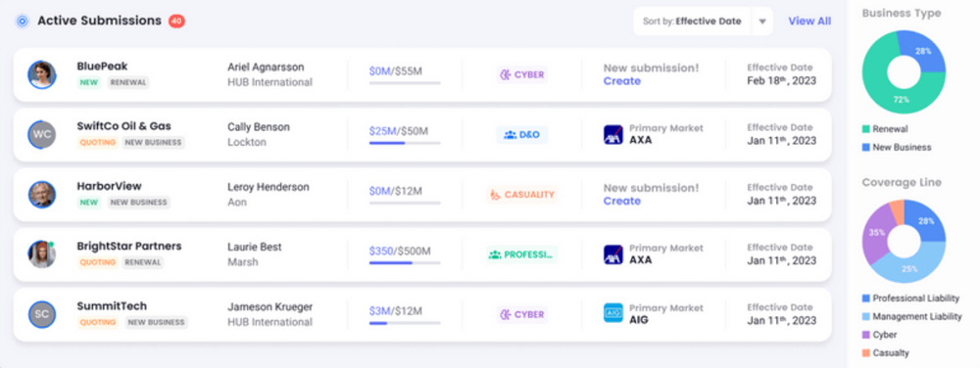Open the BluePeak submission name

tap(103, 67)
